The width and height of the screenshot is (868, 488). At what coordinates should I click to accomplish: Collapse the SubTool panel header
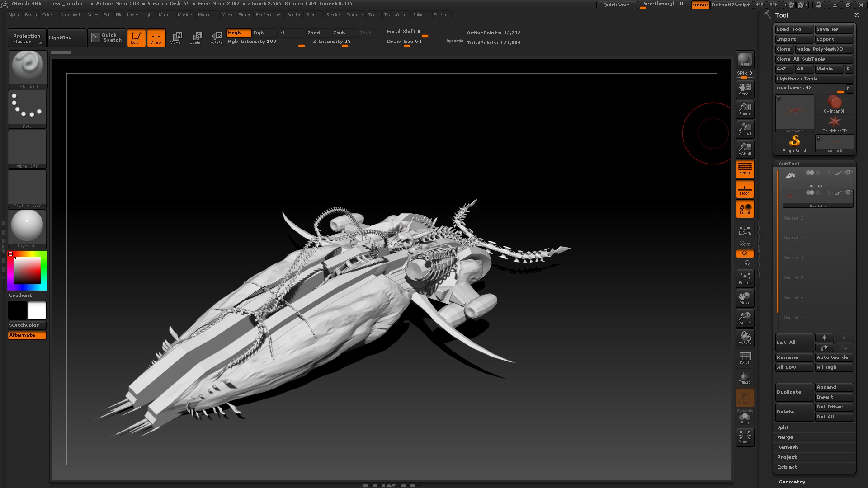[x=789, y=164]
